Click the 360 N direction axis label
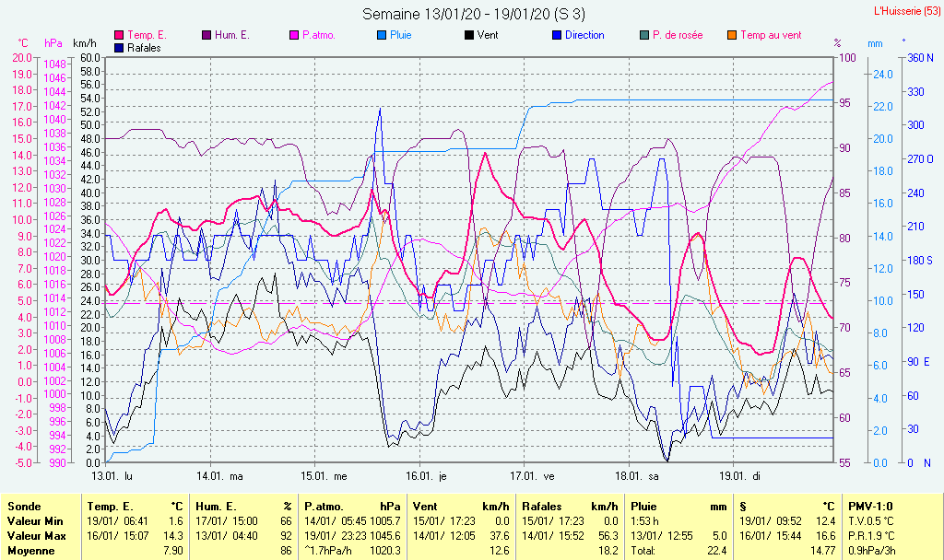This screenshot has height=560, width=944. click(921, 58)
